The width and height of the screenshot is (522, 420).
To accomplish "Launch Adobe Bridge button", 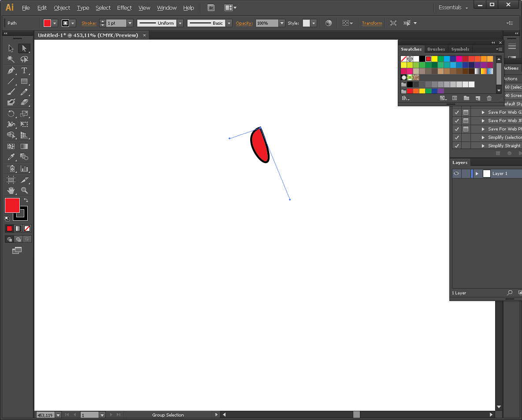I will click(211, 7).
